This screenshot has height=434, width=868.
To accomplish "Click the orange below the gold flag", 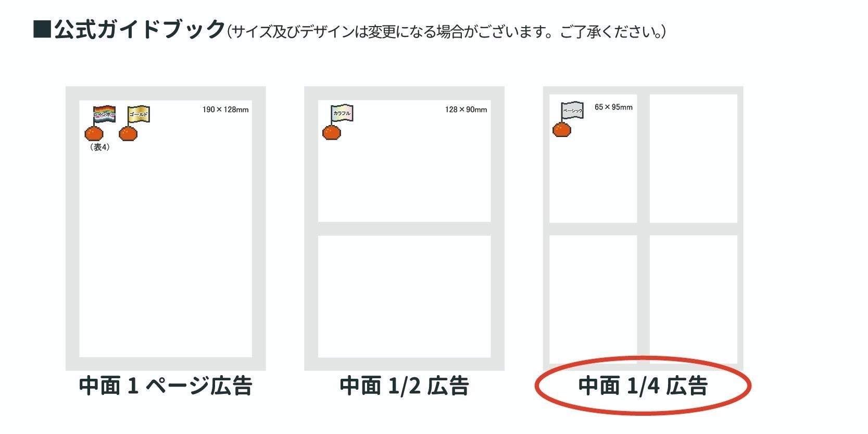I will [128, 134].
